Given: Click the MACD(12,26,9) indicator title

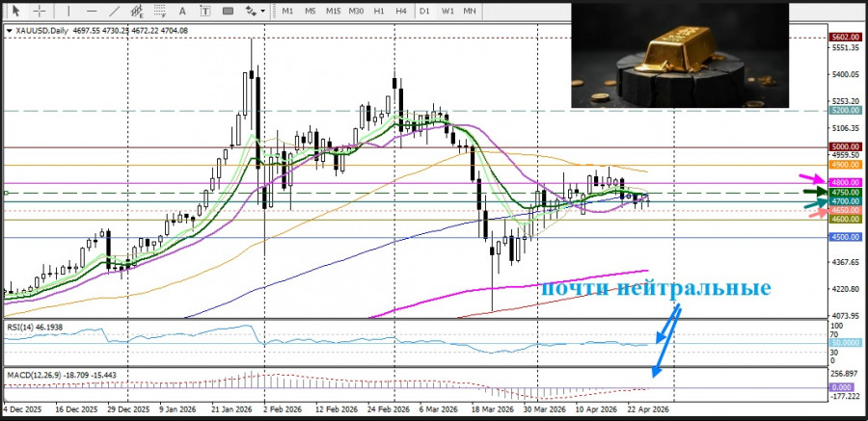Looking at the screenshot, I should [62, 375].
